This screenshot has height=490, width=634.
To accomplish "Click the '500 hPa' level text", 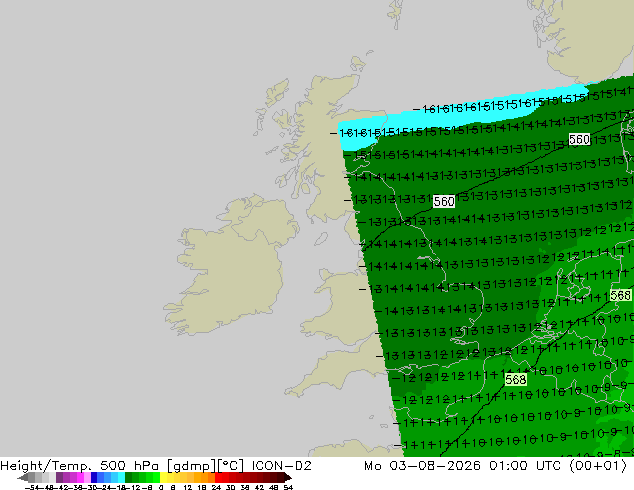I will [131, 466].
